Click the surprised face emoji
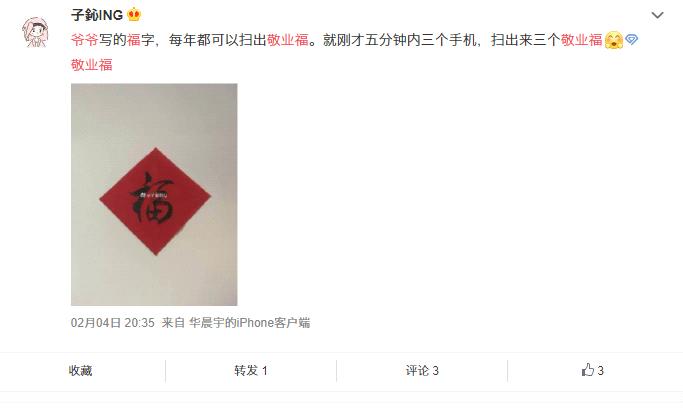This screenshot has width=683, height=416. pyautogui.click(x=614, y=41)
